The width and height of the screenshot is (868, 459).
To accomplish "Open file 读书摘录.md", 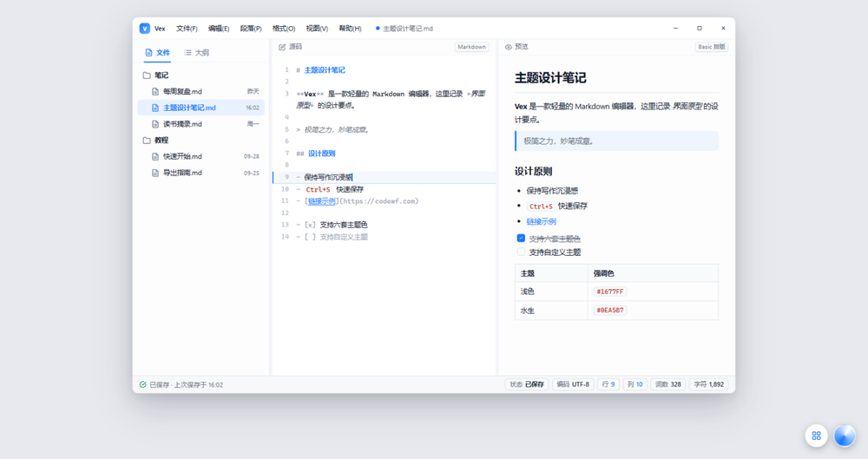I will click(201, 124).
